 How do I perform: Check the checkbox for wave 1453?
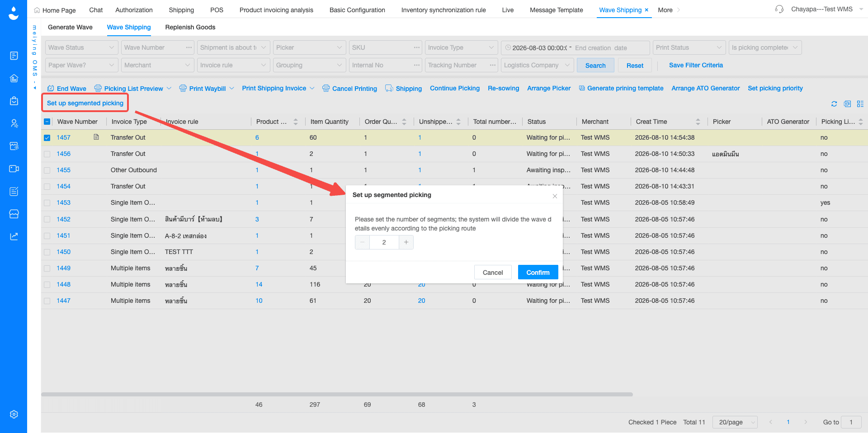[47, 203]
